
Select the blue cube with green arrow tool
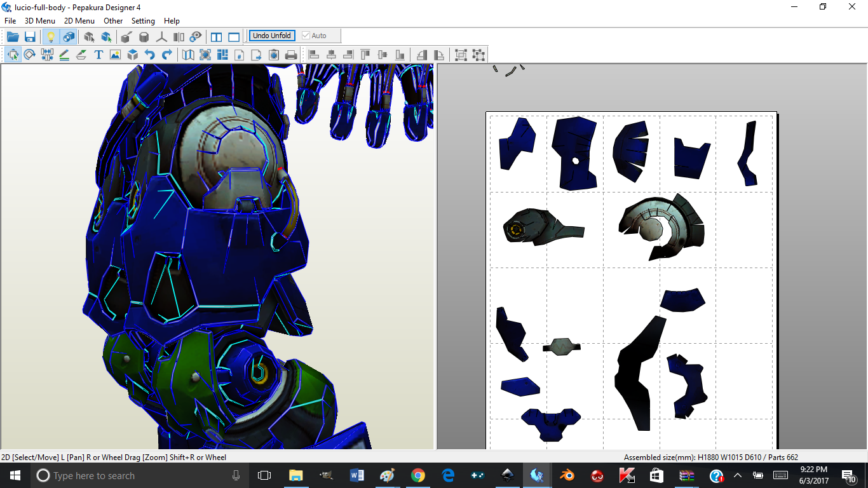pyautogui.click(x=107, y=36)
